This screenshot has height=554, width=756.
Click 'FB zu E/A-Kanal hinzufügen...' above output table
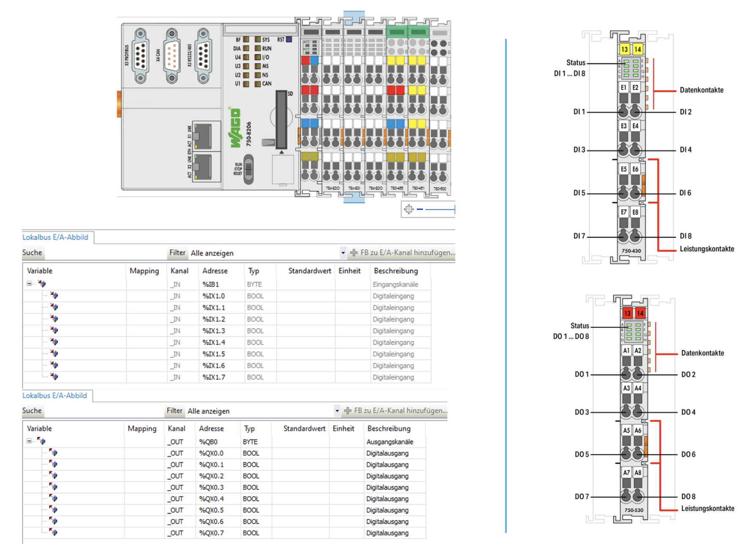coord(396,410)
